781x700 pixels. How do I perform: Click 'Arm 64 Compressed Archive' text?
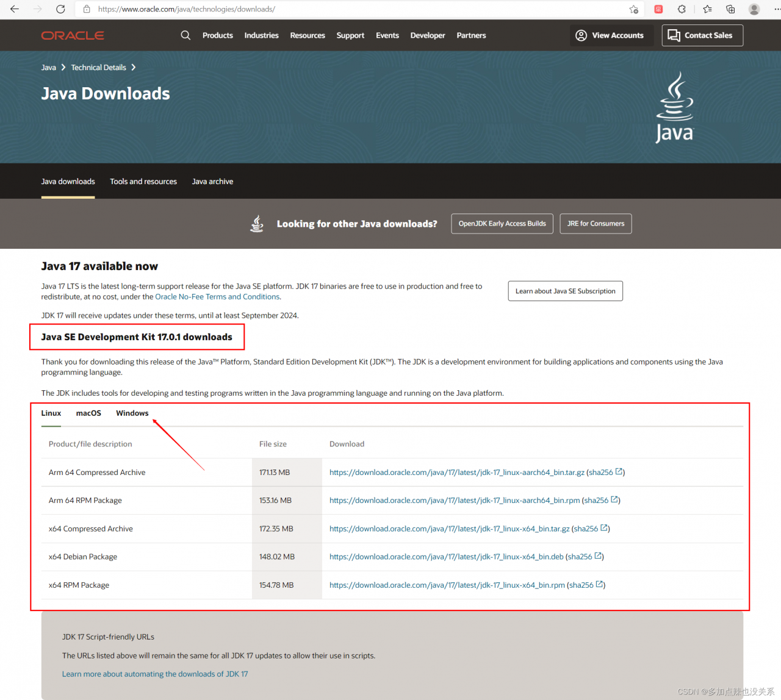97,473
